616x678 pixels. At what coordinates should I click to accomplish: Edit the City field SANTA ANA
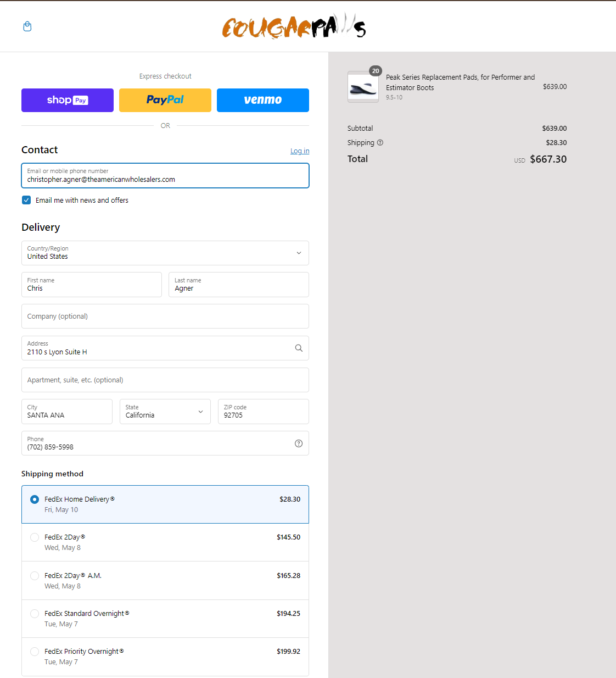67,412
